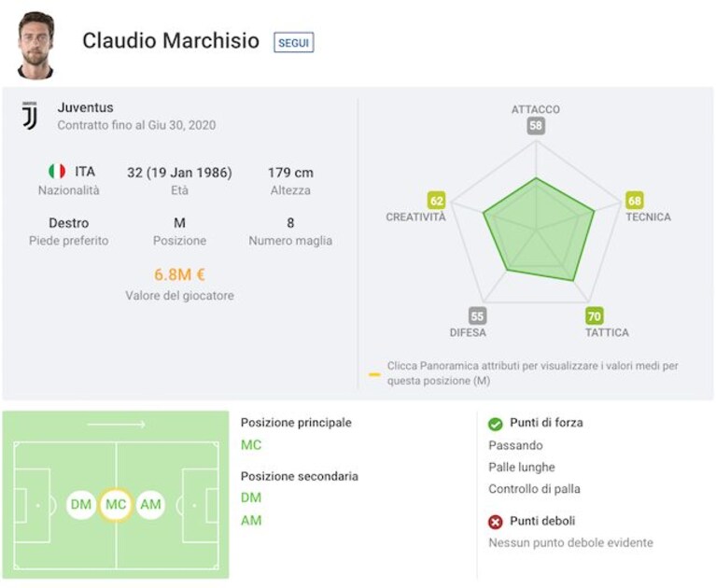716x588 pixels.
Task: Click Claudio Marchisio's profile photo
Action: (35, 45)
